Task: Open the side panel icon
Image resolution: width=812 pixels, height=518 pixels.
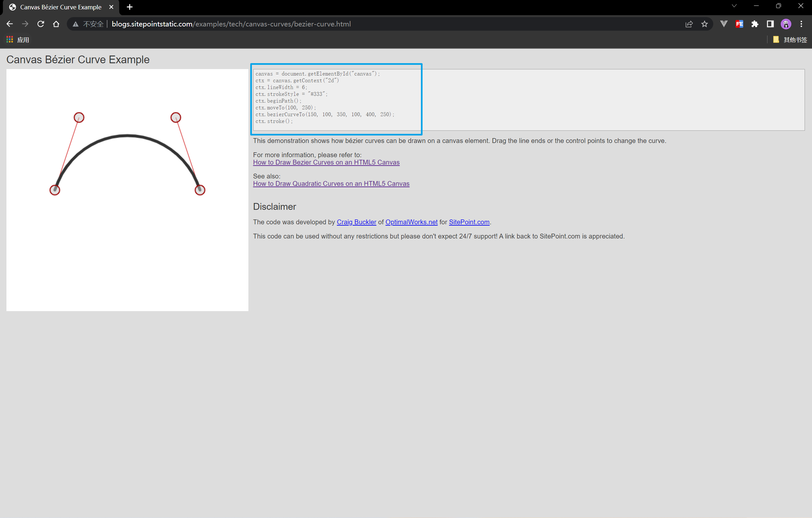Action: (x=770, y=24)
